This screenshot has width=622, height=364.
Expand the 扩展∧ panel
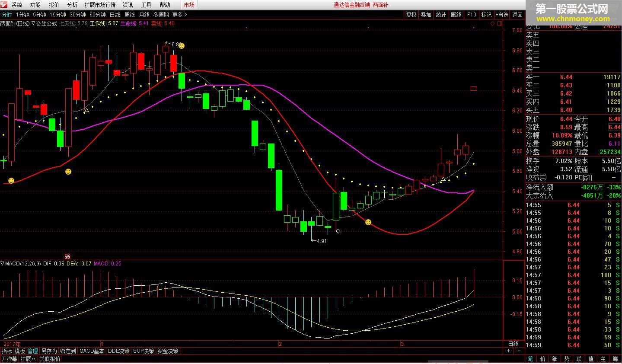[x=28, y=359]
